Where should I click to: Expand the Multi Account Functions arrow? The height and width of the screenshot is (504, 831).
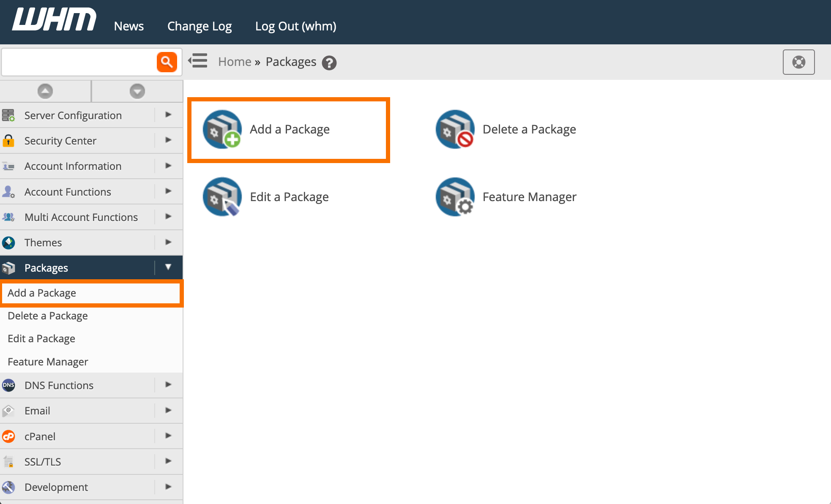(168, 216)
